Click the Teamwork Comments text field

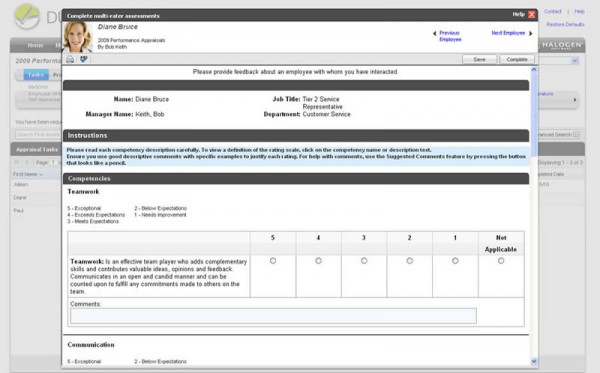(273, 316)
